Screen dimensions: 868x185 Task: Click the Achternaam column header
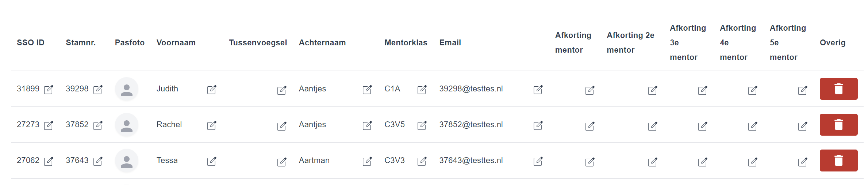click(322, 42)
